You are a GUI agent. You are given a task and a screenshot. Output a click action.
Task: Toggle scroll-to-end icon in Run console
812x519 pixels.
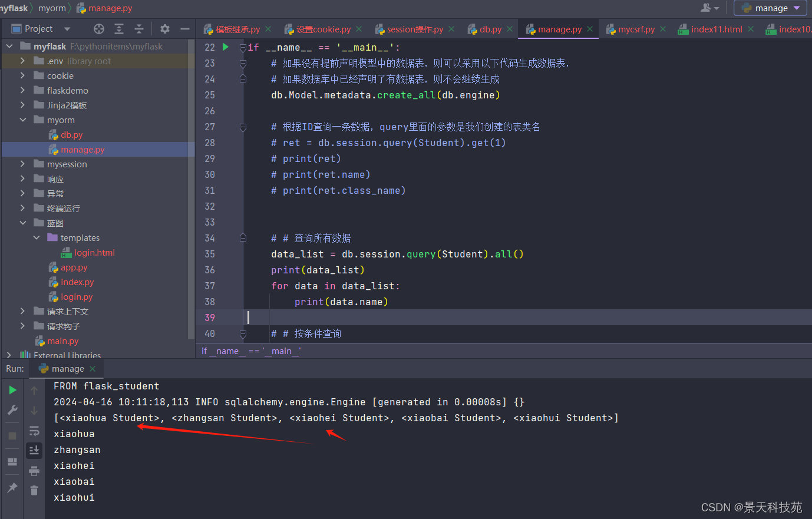(x=34, y=451)
